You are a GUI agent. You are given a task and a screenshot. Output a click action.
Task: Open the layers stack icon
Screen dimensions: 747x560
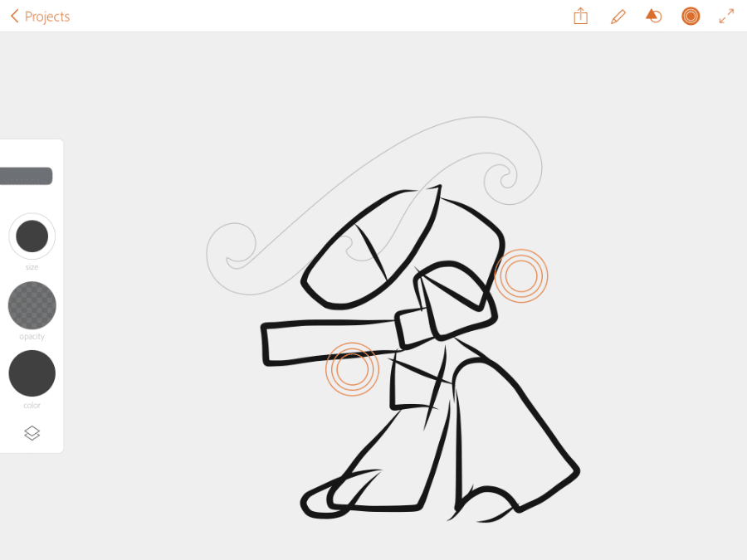pos(32,433)
